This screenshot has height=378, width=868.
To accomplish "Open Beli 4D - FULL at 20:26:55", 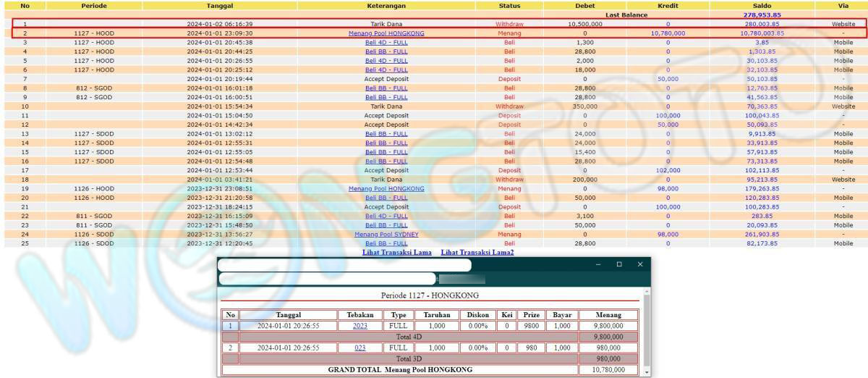I will [x=386, y=61].
